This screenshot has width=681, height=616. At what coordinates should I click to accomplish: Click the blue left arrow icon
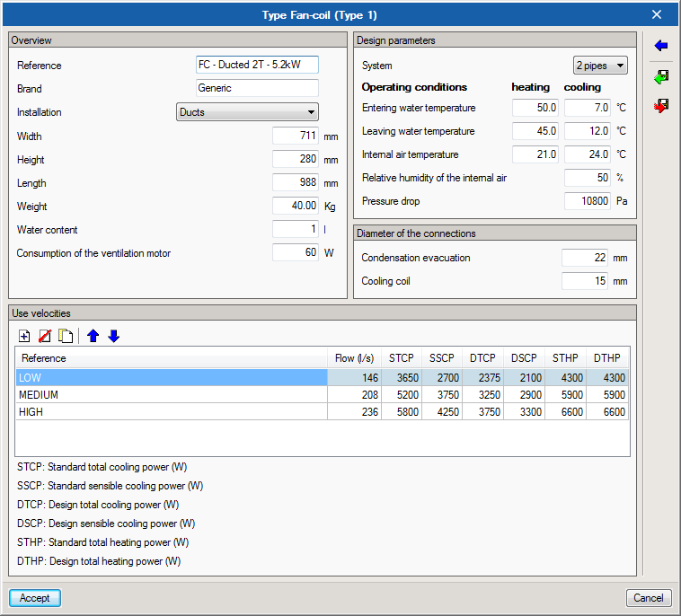pos(661,46)
